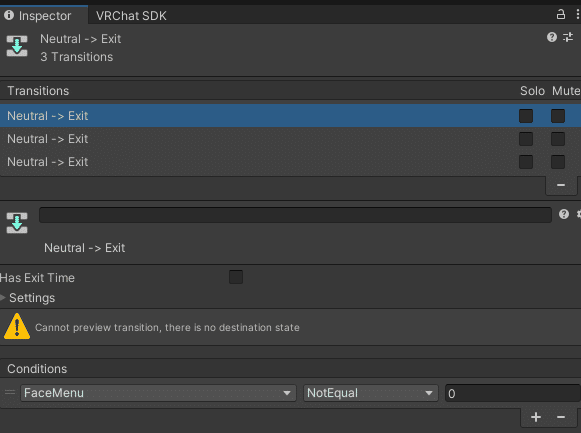This screenshot has width=581, height=433.
Task: Remove the selected transition with minus button
Action: click(561, 185)
